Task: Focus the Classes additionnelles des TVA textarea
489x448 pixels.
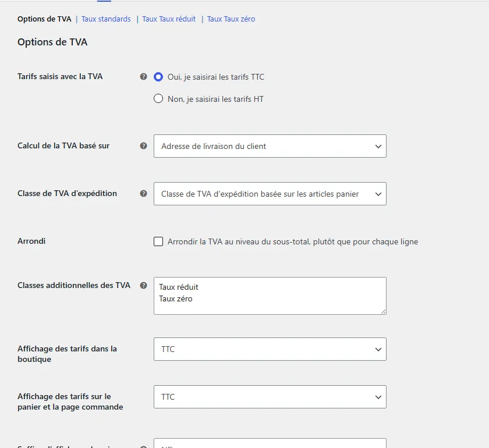Action: (270, 296)
